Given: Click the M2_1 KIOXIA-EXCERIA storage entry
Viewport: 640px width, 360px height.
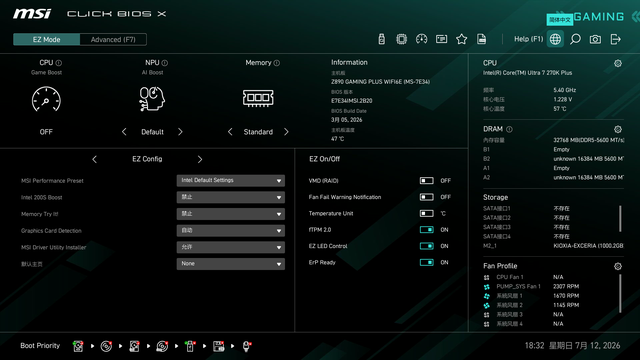Looking at the screenshot, I should tap(553, 246).
